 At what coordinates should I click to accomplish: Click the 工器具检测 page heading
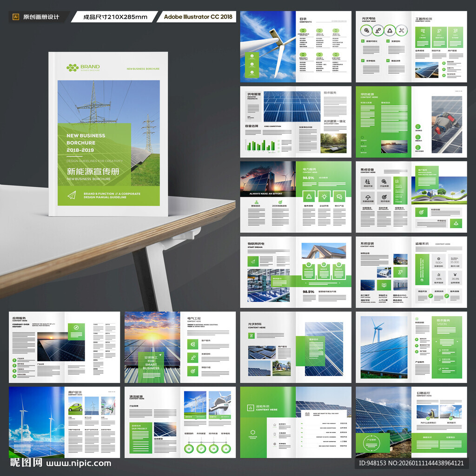(x=423, y=19)
